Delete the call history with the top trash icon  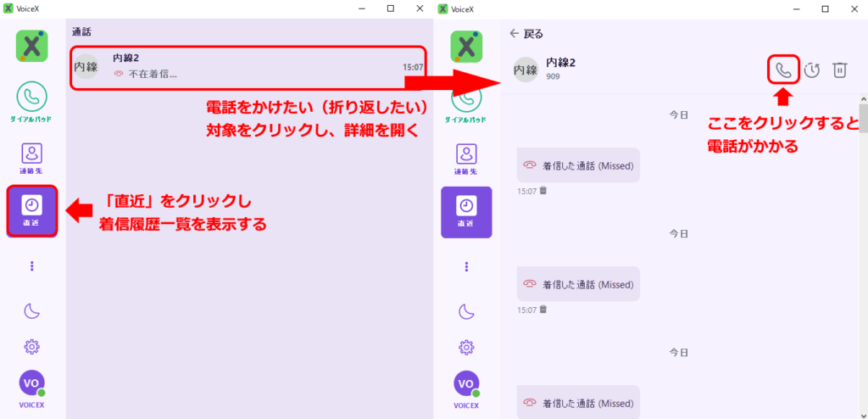coord(839,70)
